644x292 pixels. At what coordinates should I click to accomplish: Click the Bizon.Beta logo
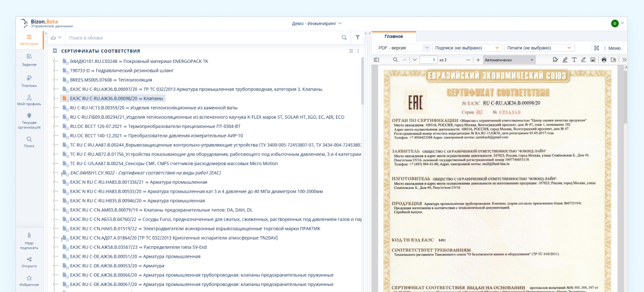pos(46,23)
